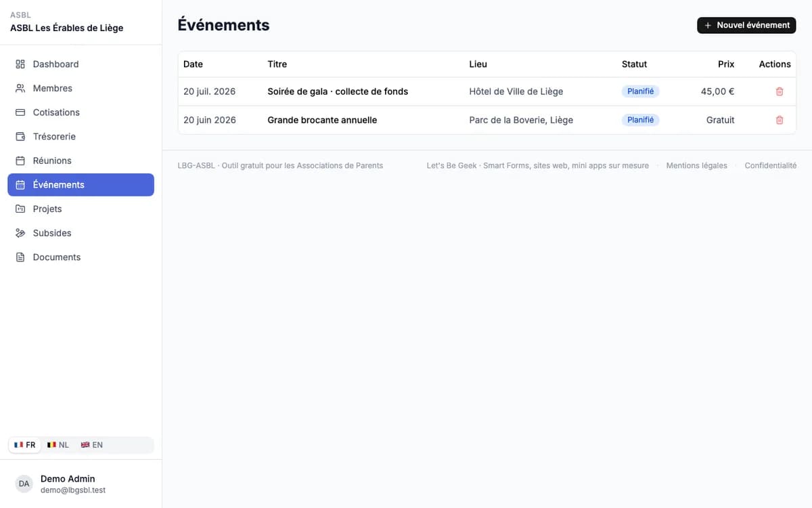Click the Hôtel de Ville de Liège cell
Viewport: 812px width, 508px height.
point(516,91)
